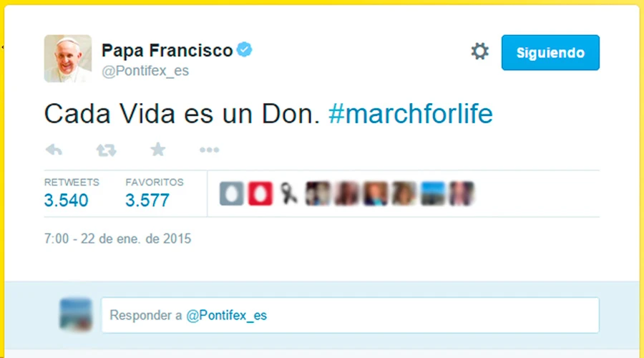
Task: Retweet the Papa Francisco tweet
Action: (106, 150)
